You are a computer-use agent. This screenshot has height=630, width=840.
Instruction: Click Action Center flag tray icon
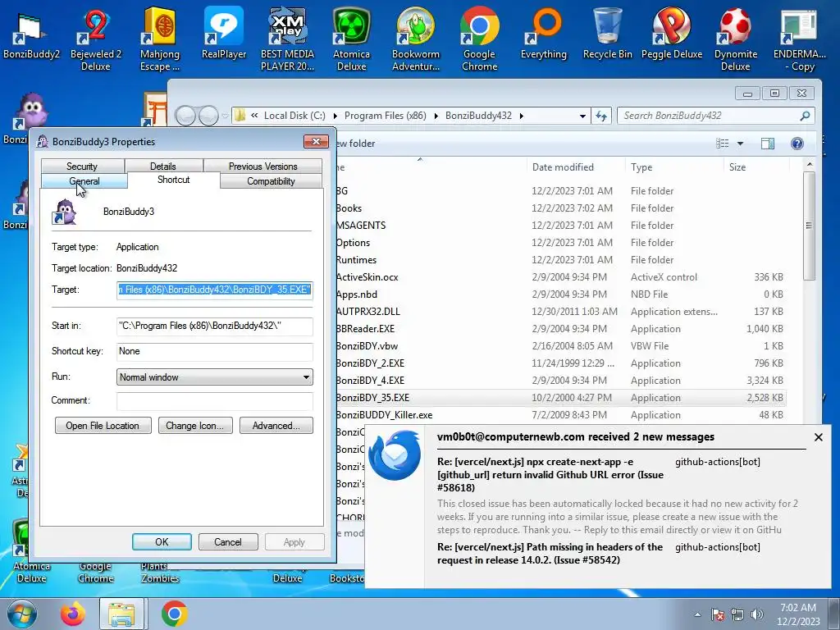pos(717,614)
